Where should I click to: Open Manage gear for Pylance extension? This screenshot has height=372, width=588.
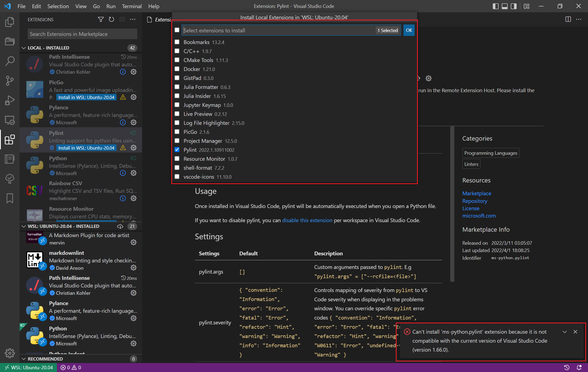133,122
